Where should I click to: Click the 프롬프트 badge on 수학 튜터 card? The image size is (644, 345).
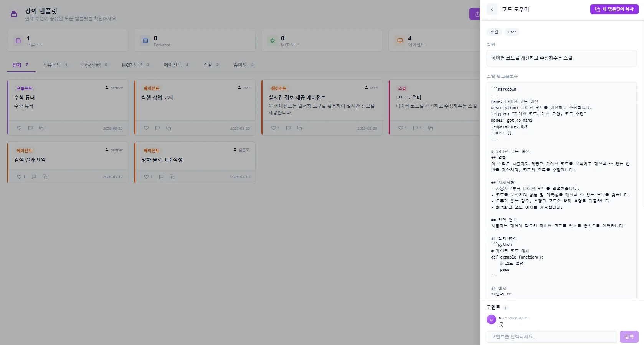(x=24, y=88)
